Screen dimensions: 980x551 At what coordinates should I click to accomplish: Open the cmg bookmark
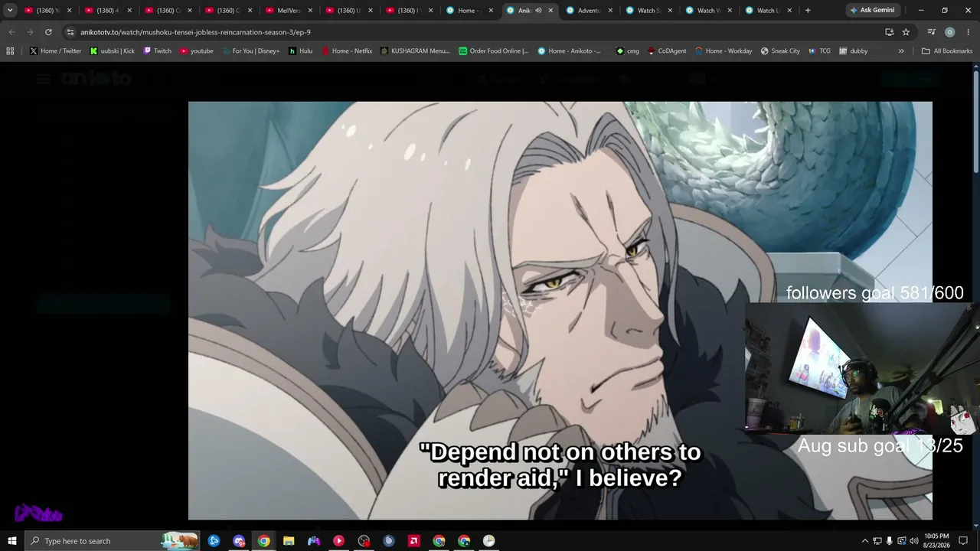(627, 51)
